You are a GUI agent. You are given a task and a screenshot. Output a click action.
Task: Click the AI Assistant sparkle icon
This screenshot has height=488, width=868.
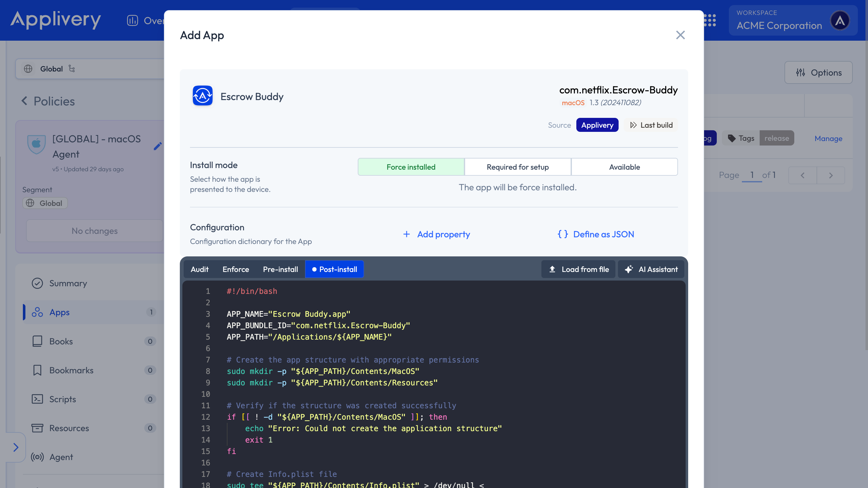[x=629, y=269]
